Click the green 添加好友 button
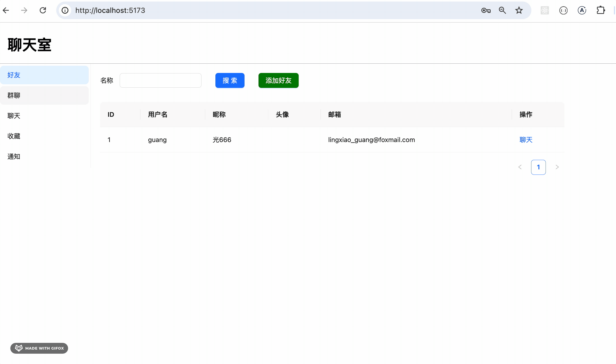The image size is (616, 364). [x=278, y=80]
